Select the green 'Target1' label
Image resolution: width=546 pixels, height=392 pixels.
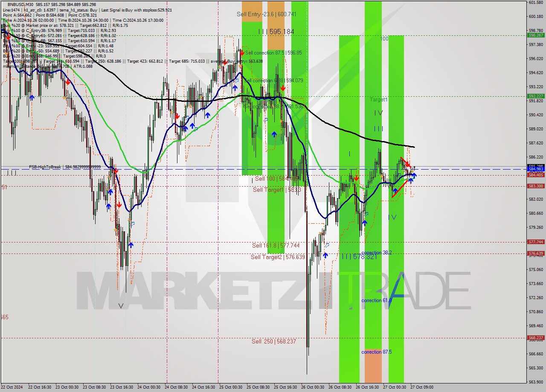tap(378, 99)
